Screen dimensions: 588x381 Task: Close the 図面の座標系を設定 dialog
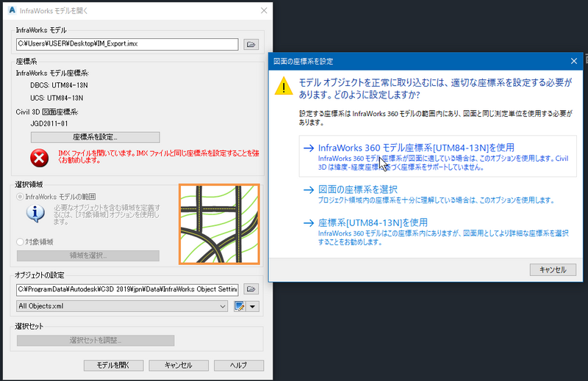(x=574, y=61)
